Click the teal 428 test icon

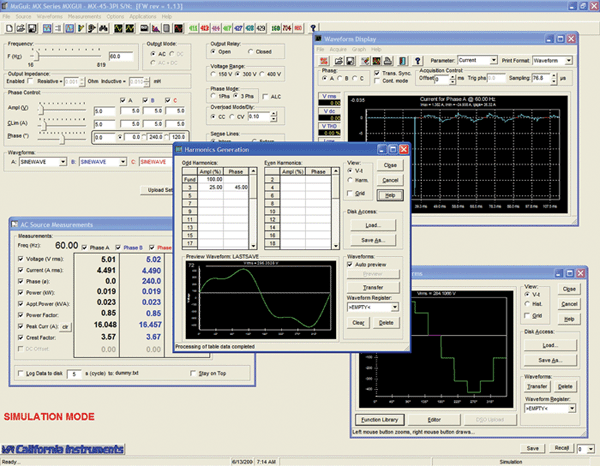249,28
